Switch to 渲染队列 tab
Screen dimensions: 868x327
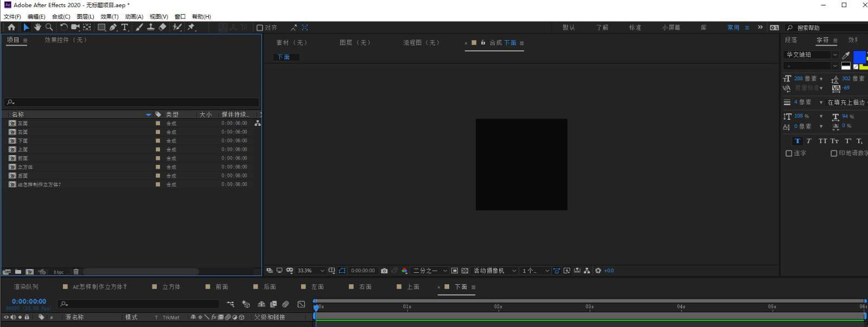pyautogui.click(x=26, y=287)
